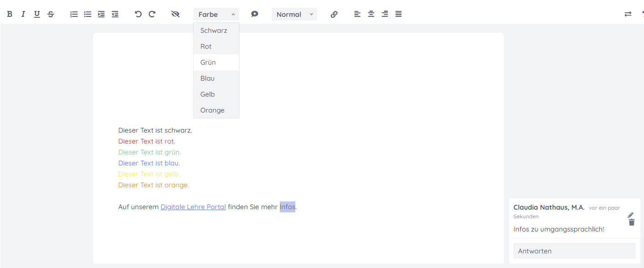
Task: Insert a hyperlink with chain icon
Action: pos(334,14)
